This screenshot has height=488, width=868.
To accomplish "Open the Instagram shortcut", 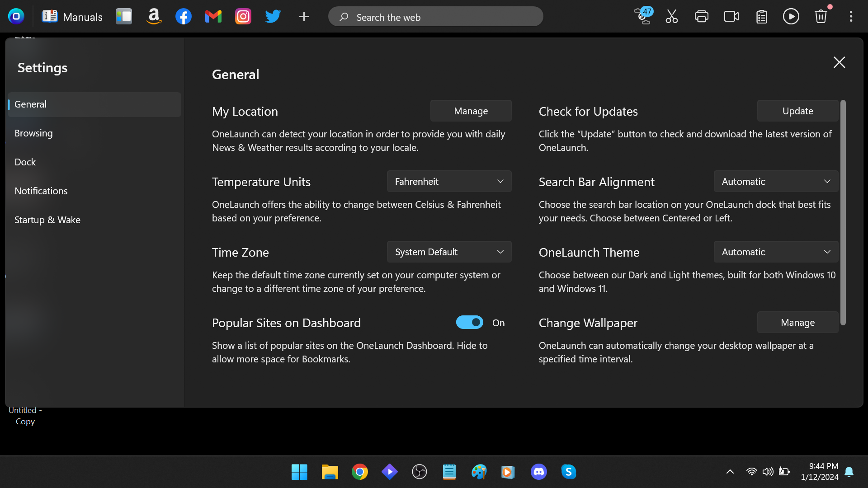I will coord(243,16).
